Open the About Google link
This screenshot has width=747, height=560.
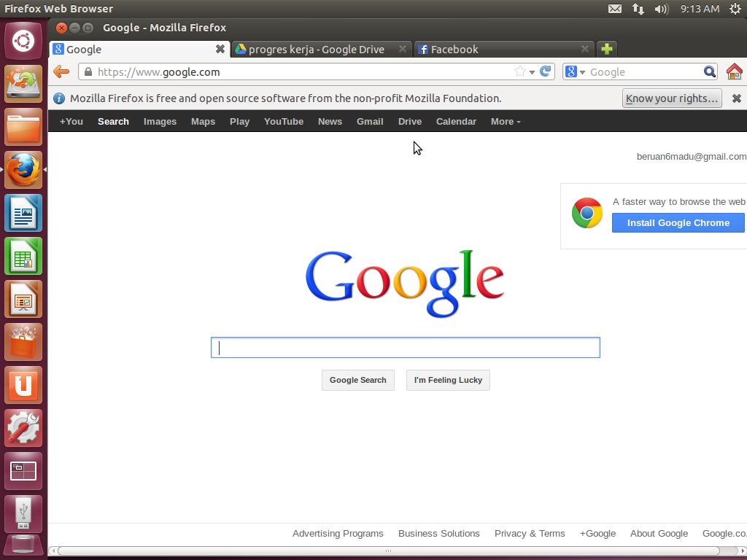(659, 533)
